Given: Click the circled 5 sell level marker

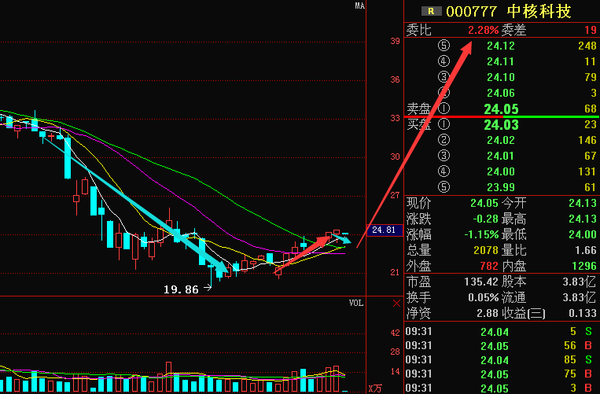Looking at the screenshot, I should pyautogui.click(x=444, y=46).
